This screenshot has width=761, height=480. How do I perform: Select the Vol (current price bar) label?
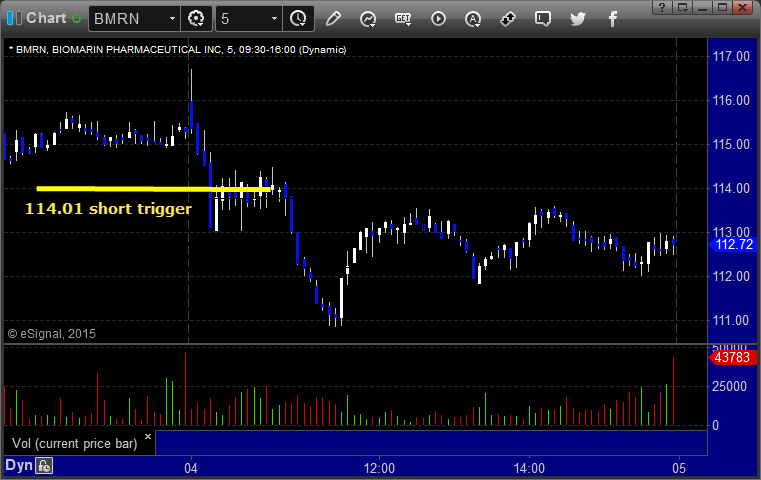75,444
